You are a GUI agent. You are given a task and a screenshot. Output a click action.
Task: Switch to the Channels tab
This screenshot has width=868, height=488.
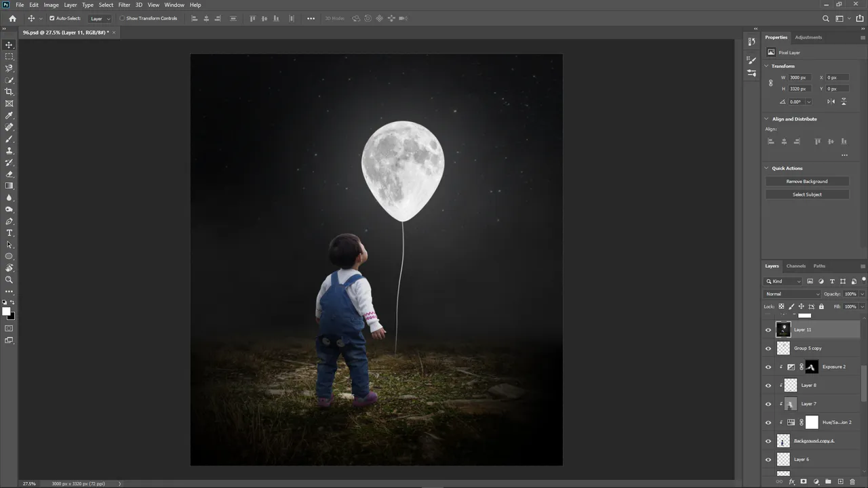796,266
